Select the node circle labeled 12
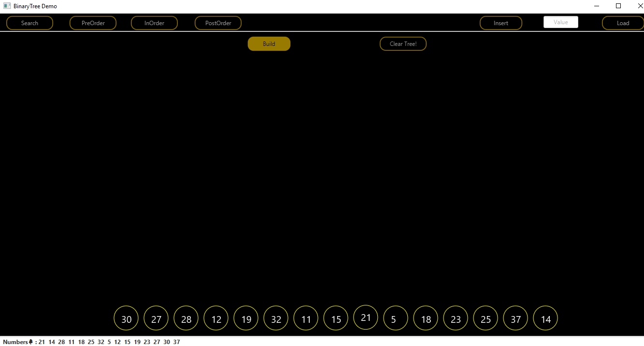 coord(215,318)
